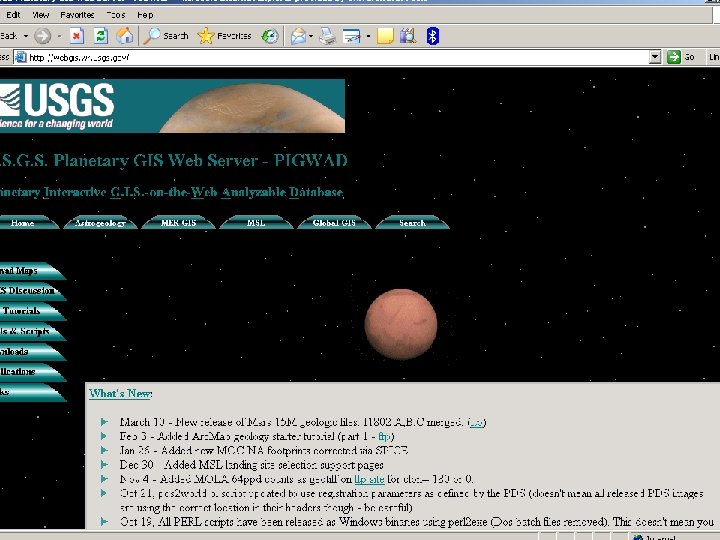The height and width of the screenshot is (540, 720).
Task: Click the yellow note toolbar icon
Action: point(385,36)
